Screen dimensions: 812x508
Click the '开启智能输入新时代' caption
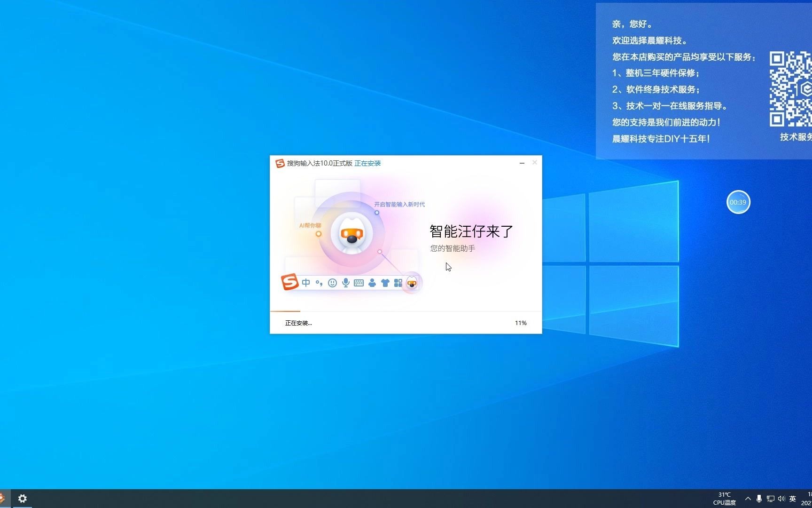point(399,204)
